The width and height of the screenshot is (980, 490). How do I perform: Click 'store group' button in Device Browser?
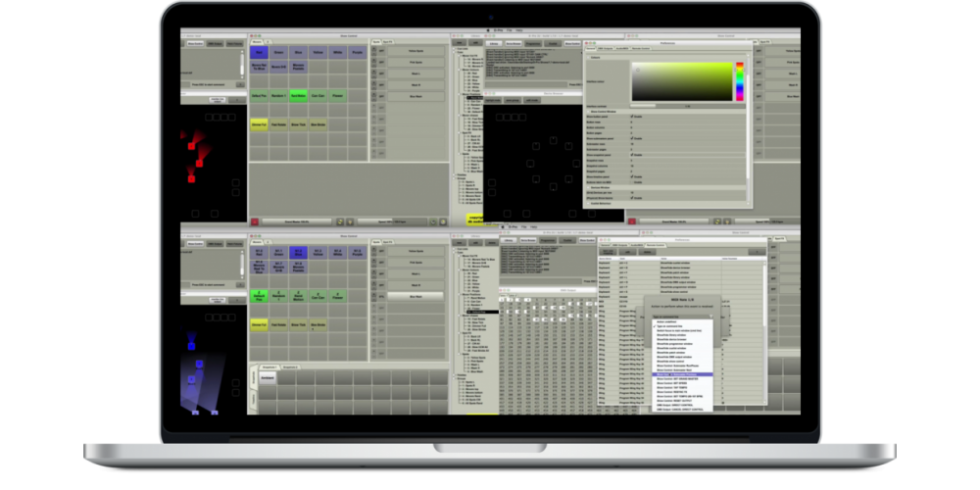512,100
